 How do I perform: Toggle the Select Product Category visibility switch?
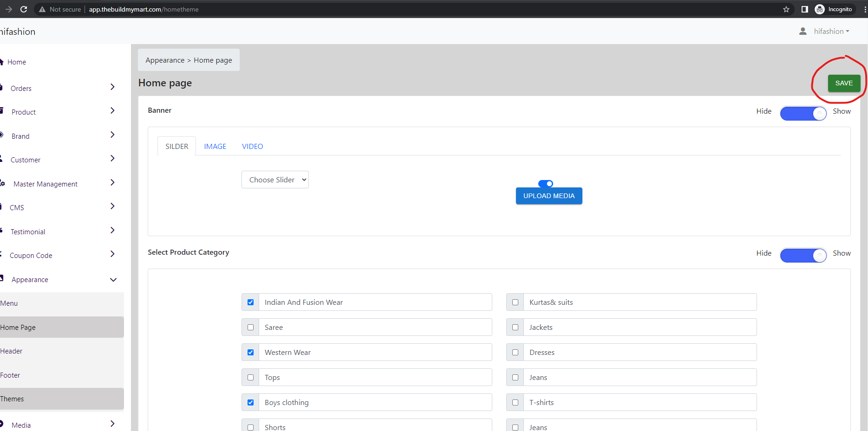click(803, 255)
